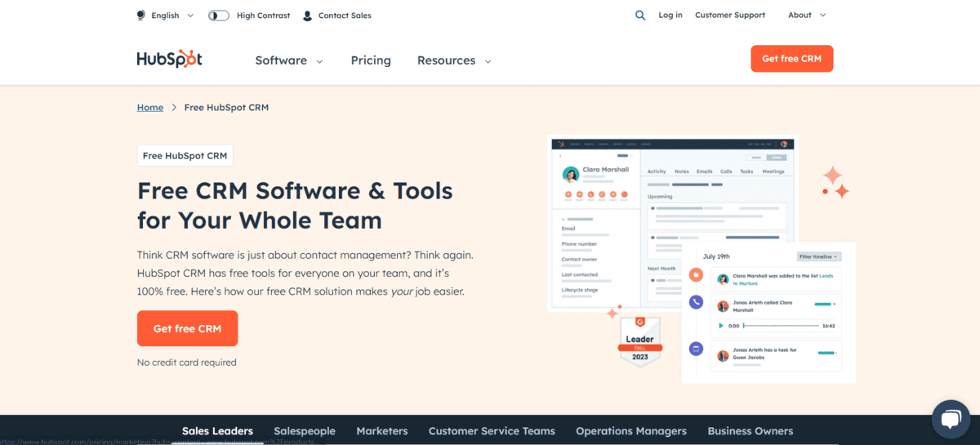Screen dimensions: 980x445
Task: Click the CRM product screenshot image
Action: (x=672, y=222)
